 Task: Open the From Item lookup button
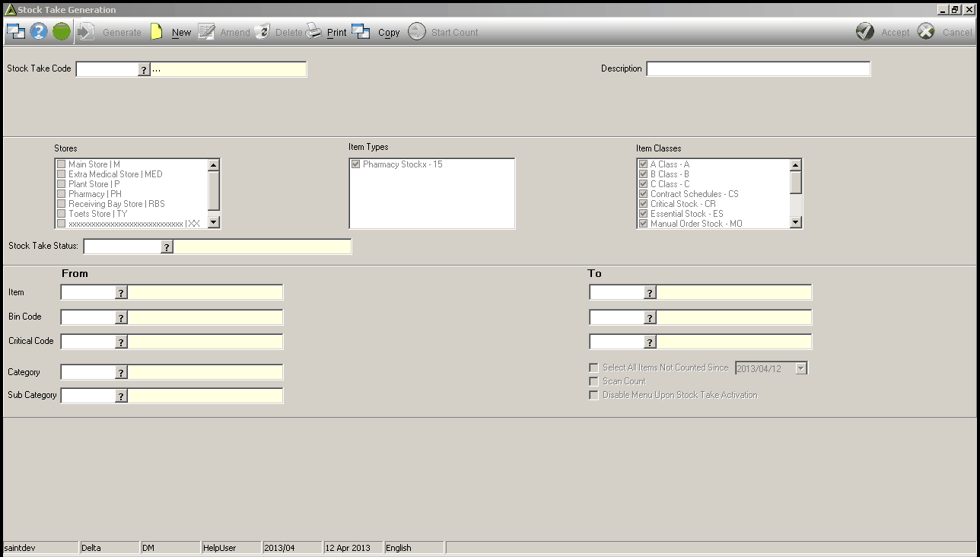coord(121,293)
